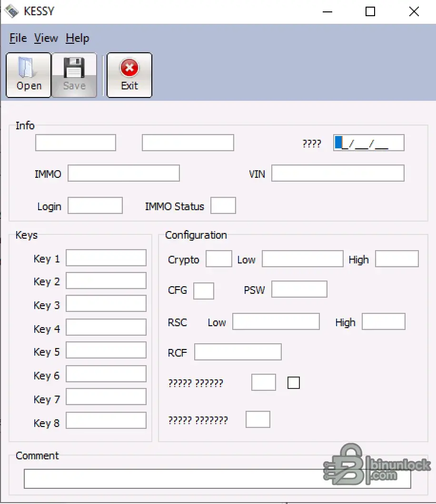Click the red Exit button
The image size is (436, 504).
coord(129,75)
